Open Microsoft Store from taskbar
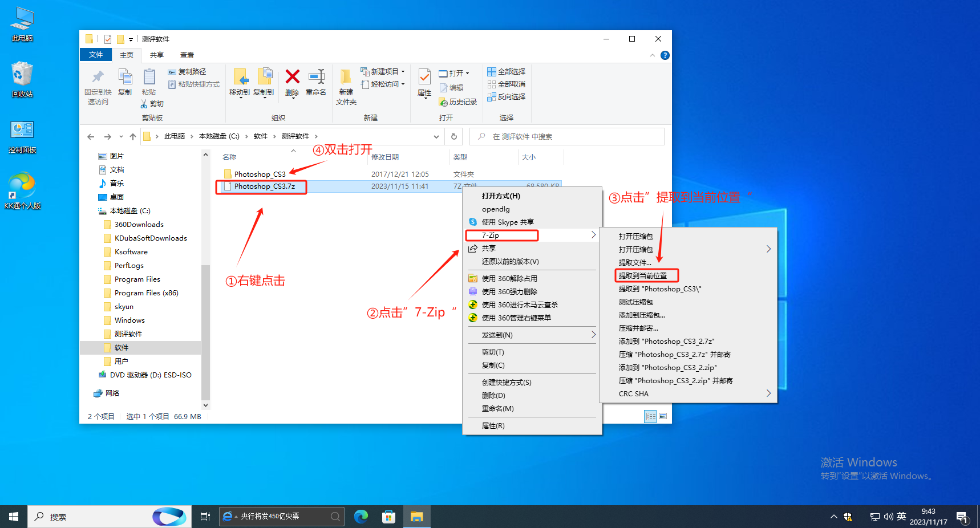 click(x=389, y=517)
